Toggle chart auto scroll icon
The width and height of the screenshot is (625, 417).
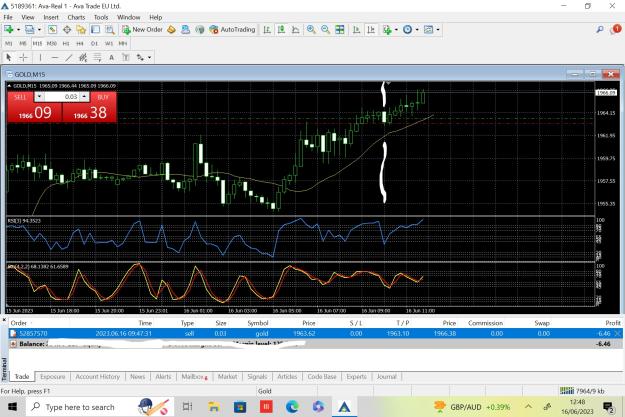point(356,30)
